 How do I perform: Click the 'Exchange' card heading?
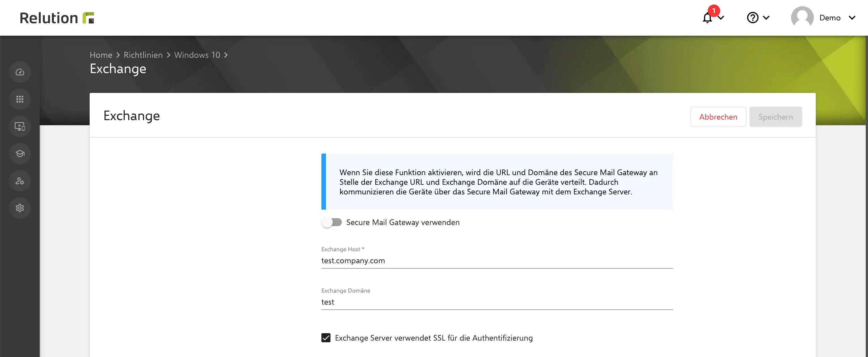pyautogui.click(x=131, y=116)
